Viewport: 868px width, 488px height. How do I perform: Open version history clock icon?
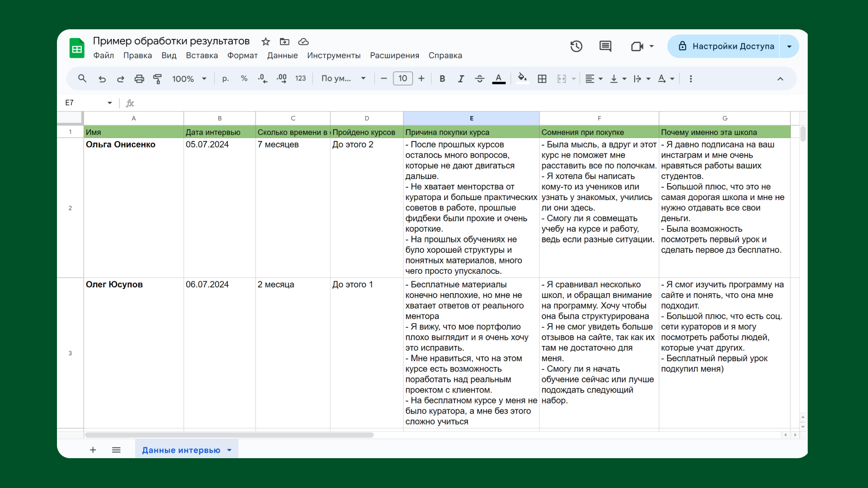(576, 46)
